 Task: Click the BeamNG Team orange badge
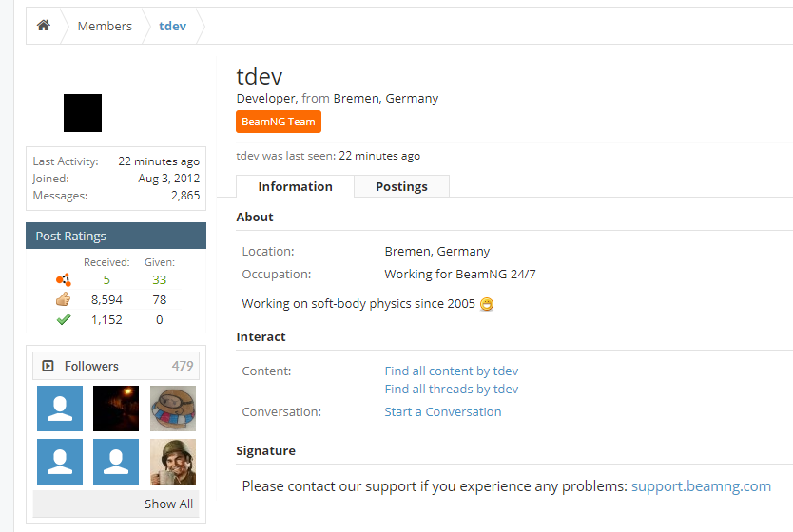279,122
